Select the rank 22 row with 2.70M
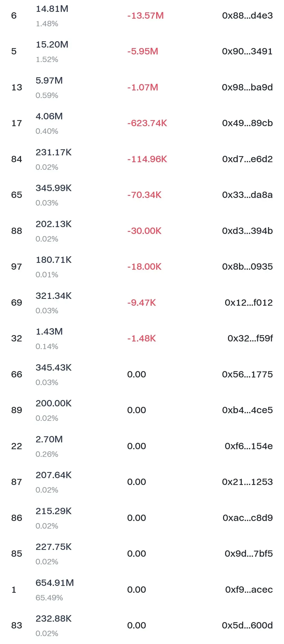The image size is (284, 644). (142, 446)
